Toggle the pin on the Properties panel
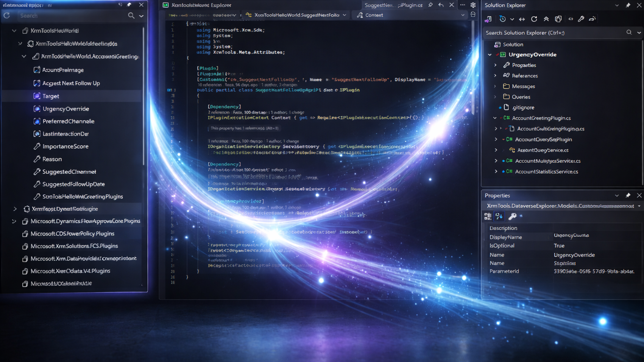 tap(628, 195)
